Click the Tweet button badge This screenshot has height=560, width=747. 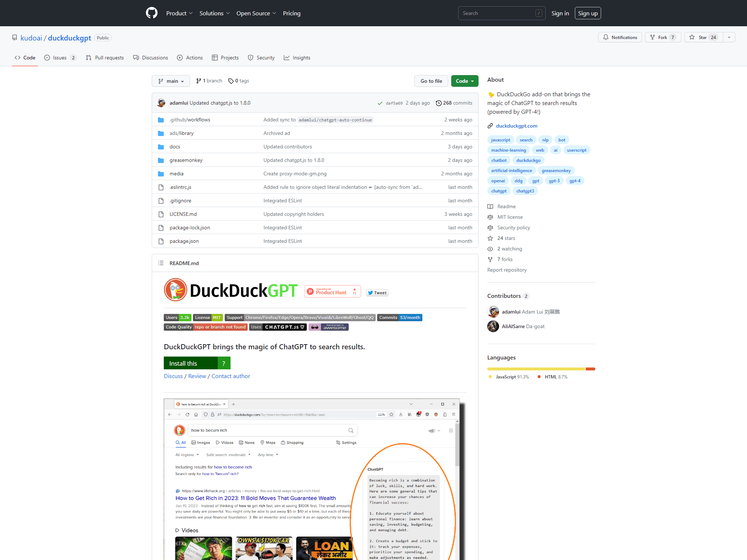tap(377, 293)
